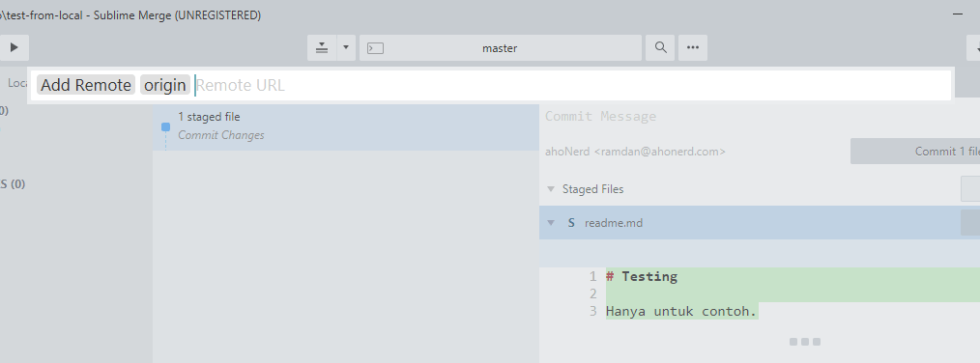
Task: Click the Hanya untuk contoh diff line
Action: tap(681, 311)
